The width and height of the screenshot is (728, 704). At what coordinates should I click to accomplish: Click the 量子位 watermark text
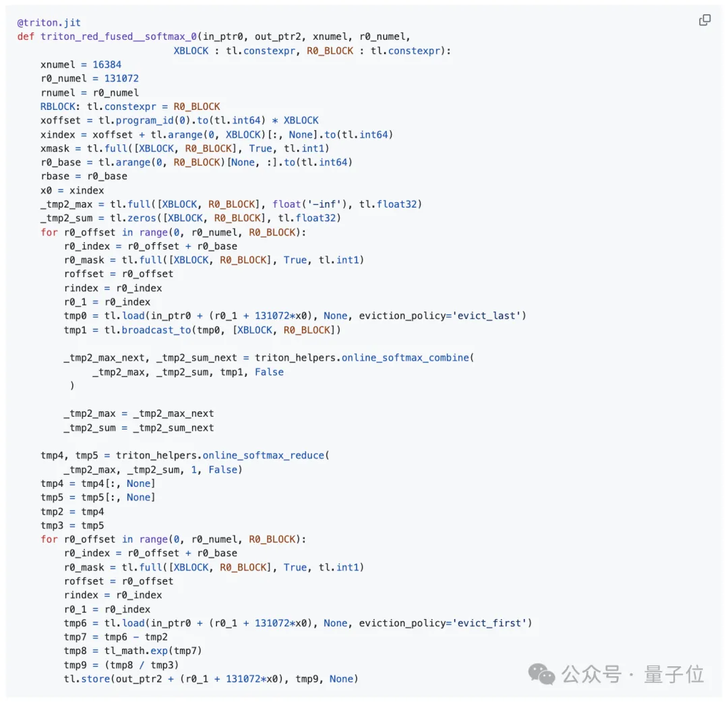click(x=673, y=674)
